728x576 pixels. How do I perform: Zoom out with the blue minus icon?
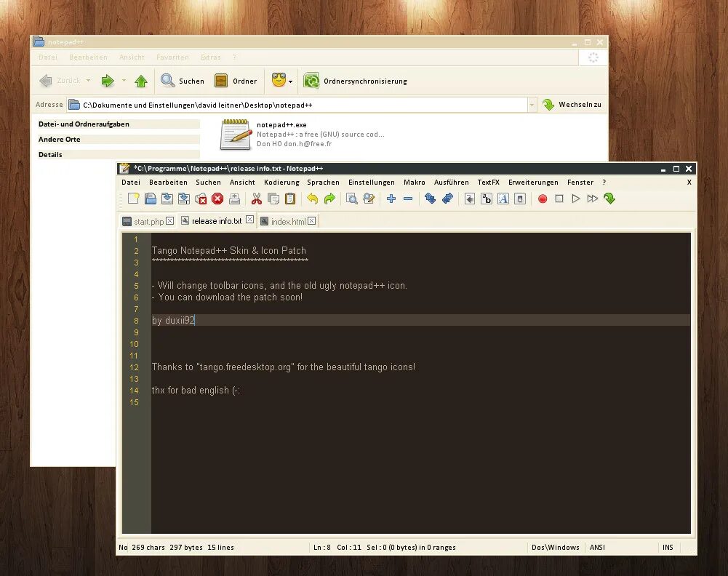coord(408,199)
